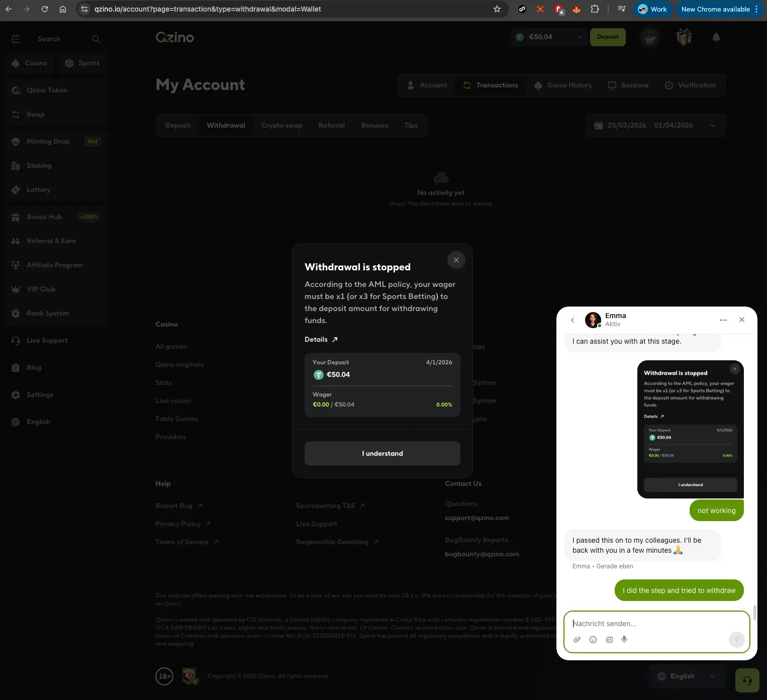Bookmark this page with the star
767x700 pixels.
pos(497,9)
